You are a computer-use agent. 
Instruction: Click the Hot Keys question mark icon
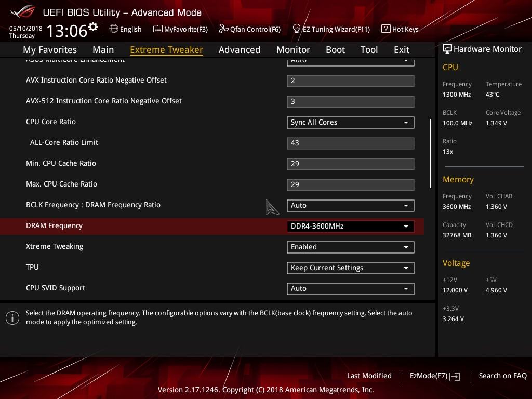(386, 29)
